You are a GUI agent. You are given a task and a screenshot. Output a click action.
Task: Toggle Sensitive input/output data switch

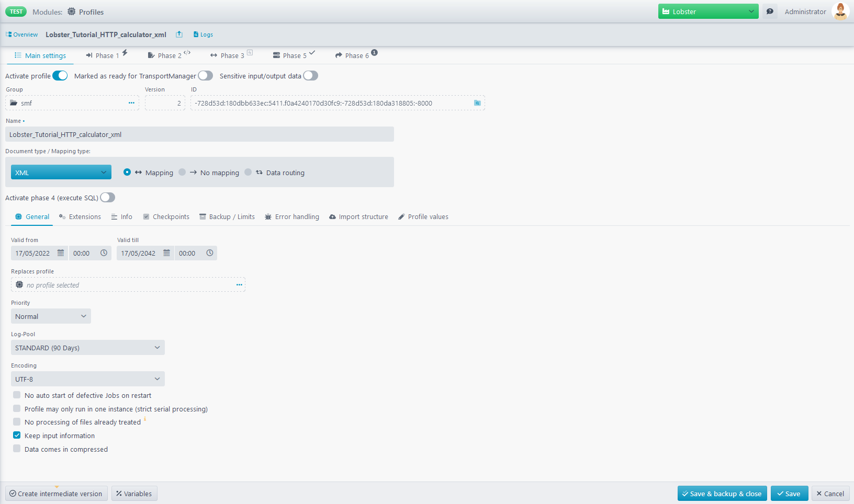coord(311,76)
